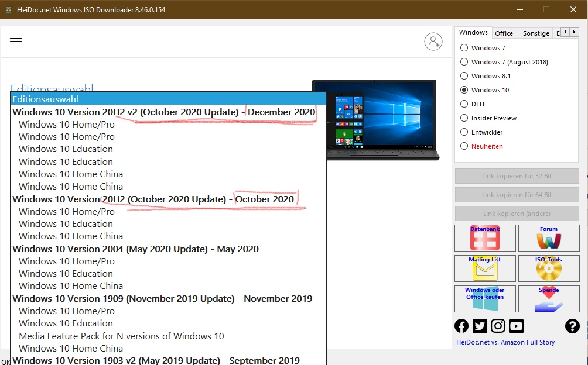The image size is (588, 365).
Task: Select the Editionsauswahl header entry in dropdown
Action: (x=168, y=99)
